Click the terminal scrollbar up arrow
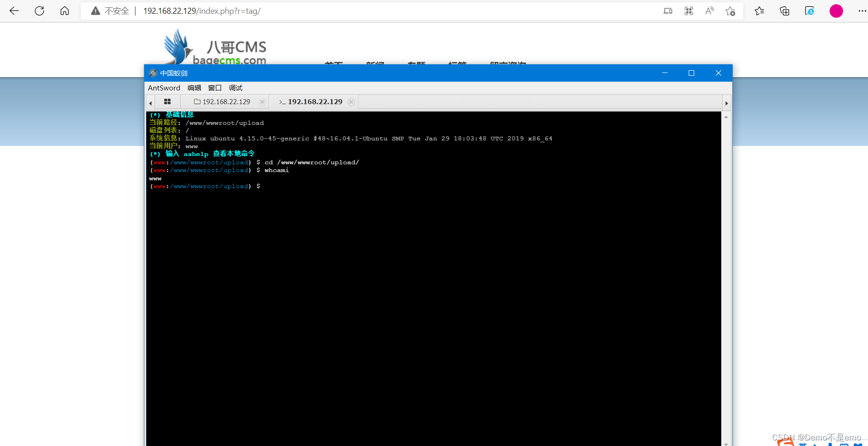The image size is (868, 446). tap(726, 117)
